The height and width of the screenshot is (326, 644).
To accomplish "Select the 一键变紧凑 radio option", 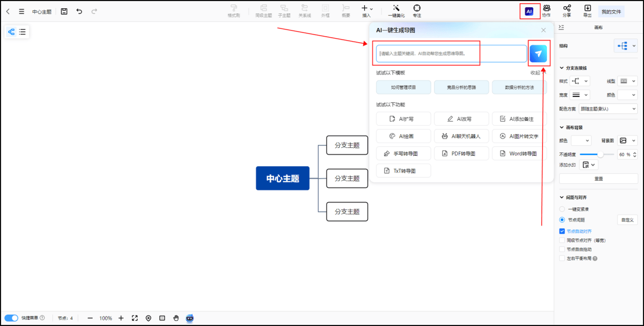I will coord(562,209).
